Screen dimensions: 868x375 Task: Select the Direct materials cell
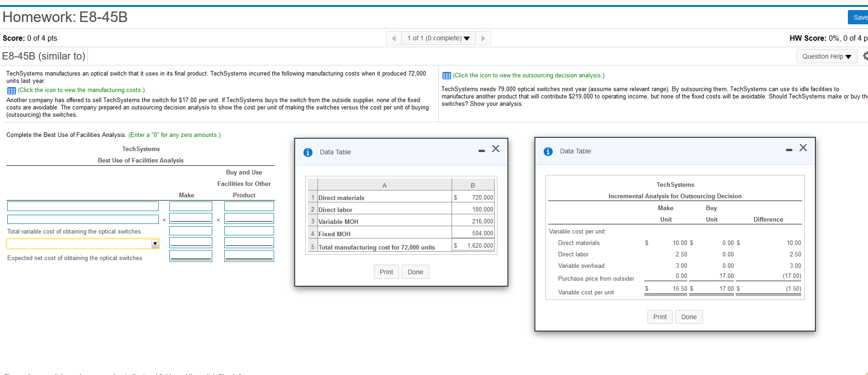384,197
